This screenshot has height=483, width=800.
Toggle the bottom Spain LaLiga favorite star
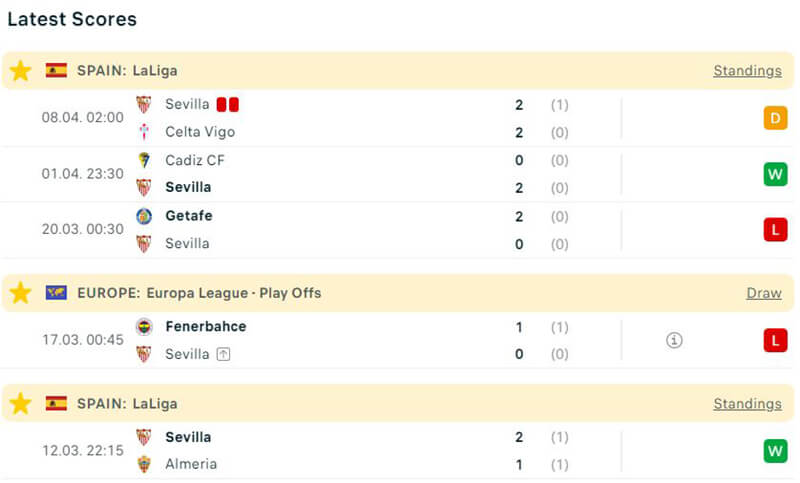tap(21, 404)
